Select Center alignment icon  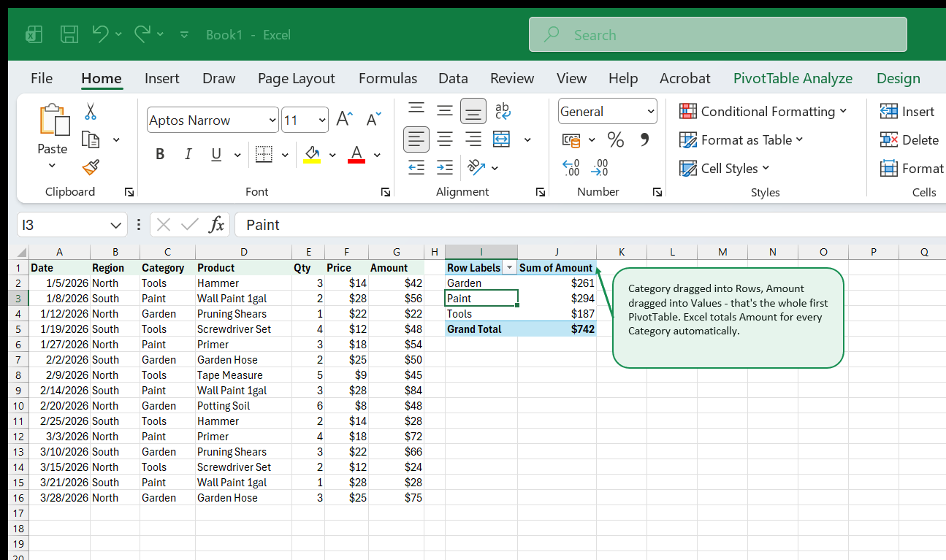coord(445,139)
